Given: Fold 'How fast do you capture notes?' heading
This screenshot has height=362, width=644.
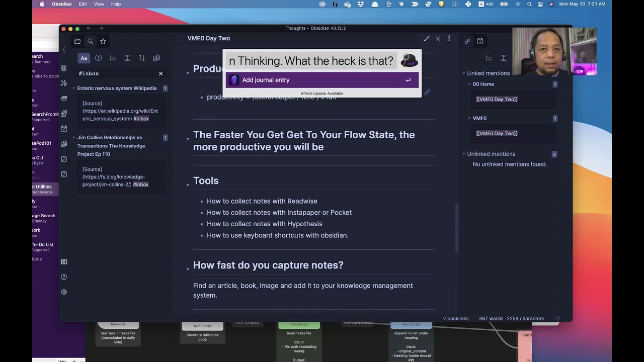Looking at the screenshot, I should 188,269.
